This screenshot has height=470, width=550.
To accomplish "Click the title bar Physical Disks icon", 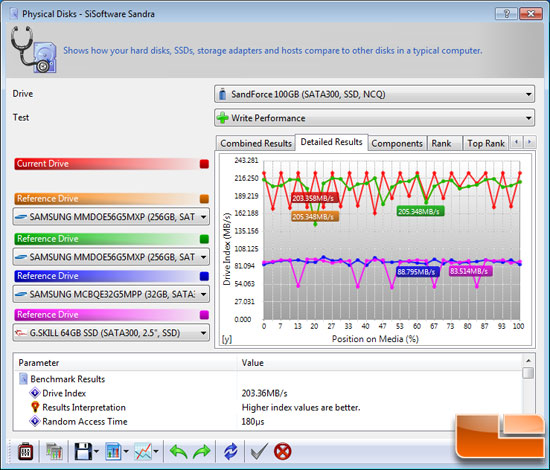I will (14, 14).
